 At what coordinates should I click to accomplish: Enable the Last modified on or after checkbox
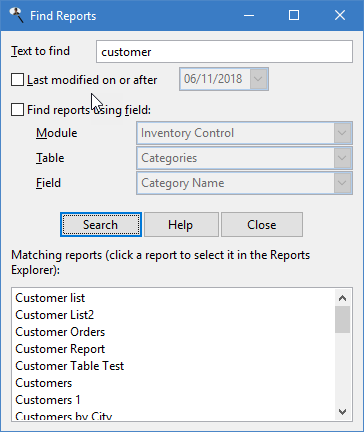tap(17, 80)
